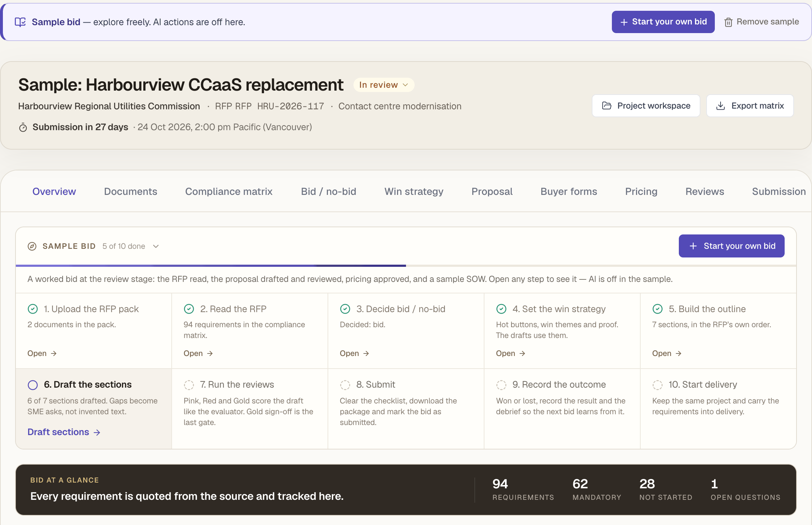Open the In review status dropdown

pyautogui.click(x=384, y=85)
